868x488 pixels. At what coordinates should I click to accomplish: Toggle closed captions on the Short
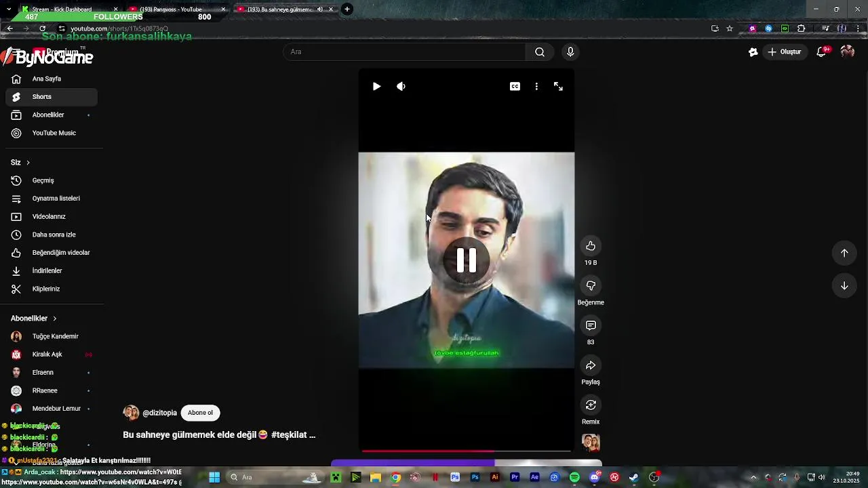(x=515, y=86)
